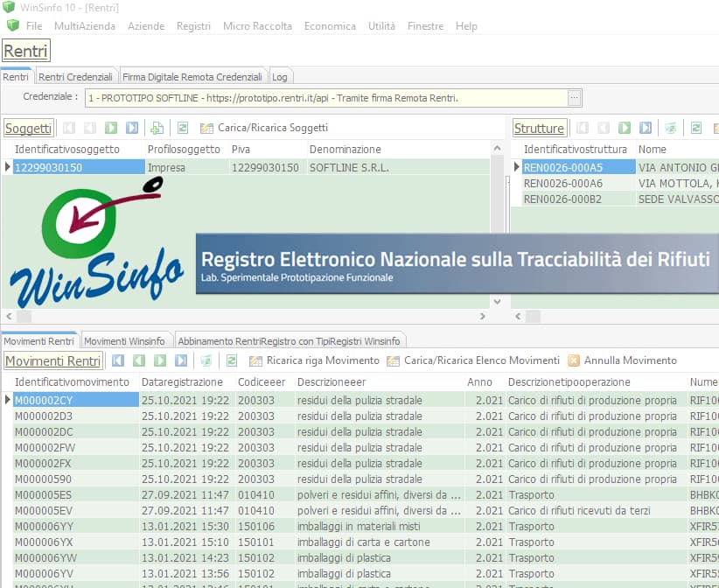Open the Aziende menu
The width and height of the screenshot is (719, 588).
146,26
